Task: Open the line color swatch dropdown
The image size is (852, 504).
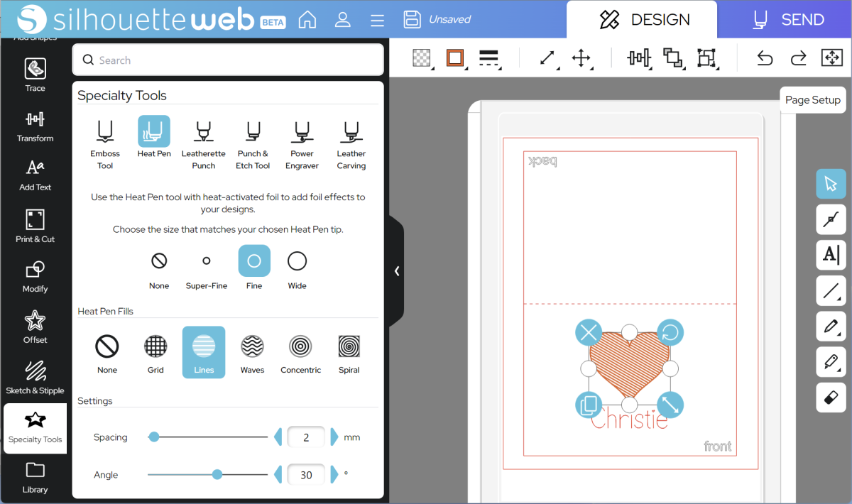Action: click(x=456, y=58)
